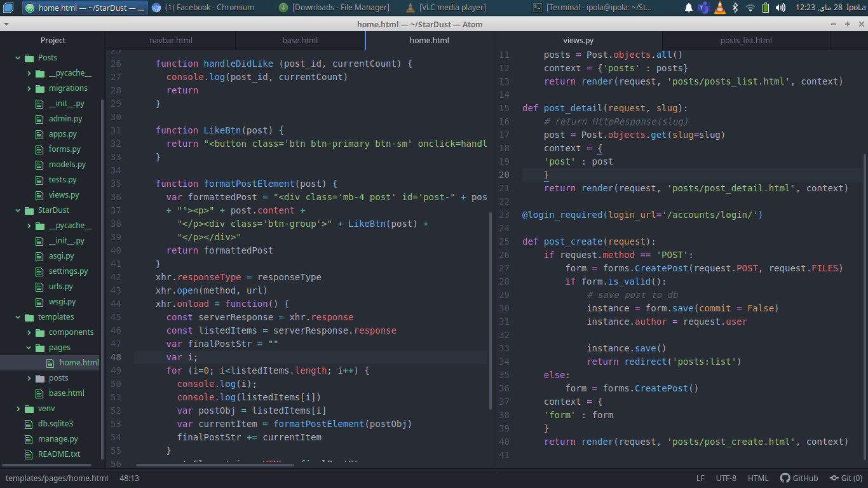
Task: Collapse the Posts folder in project tree
Action: point(18,58)
